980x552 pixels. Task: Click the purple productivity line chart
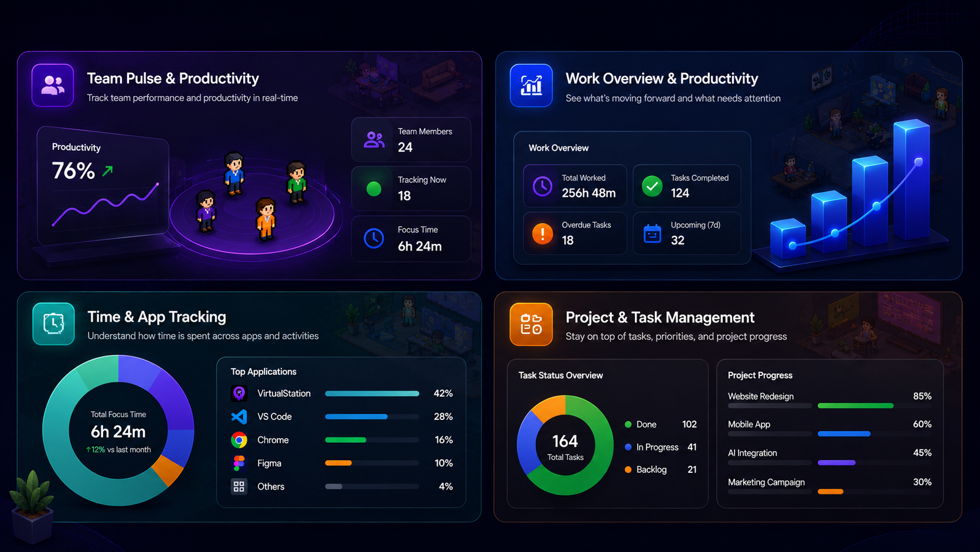click(x=106, y=204)
